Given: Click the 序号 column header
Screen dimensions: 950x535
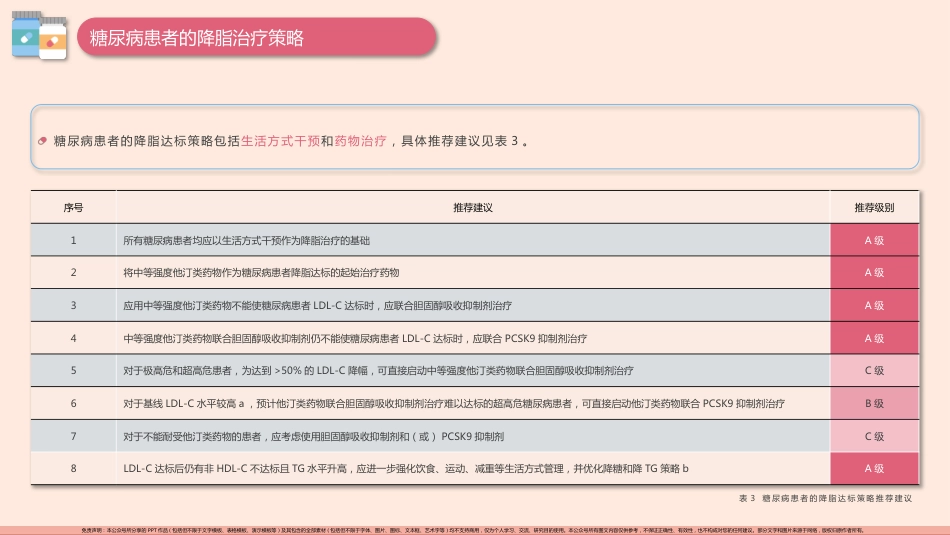Looking at the screenshot, I should [x=73, y=207].
